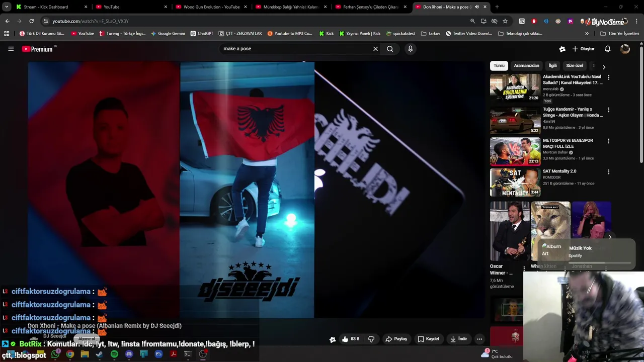Open the browser zoom magnifier icon
This screenshot has width=644, height=362.
coord(472,21)
